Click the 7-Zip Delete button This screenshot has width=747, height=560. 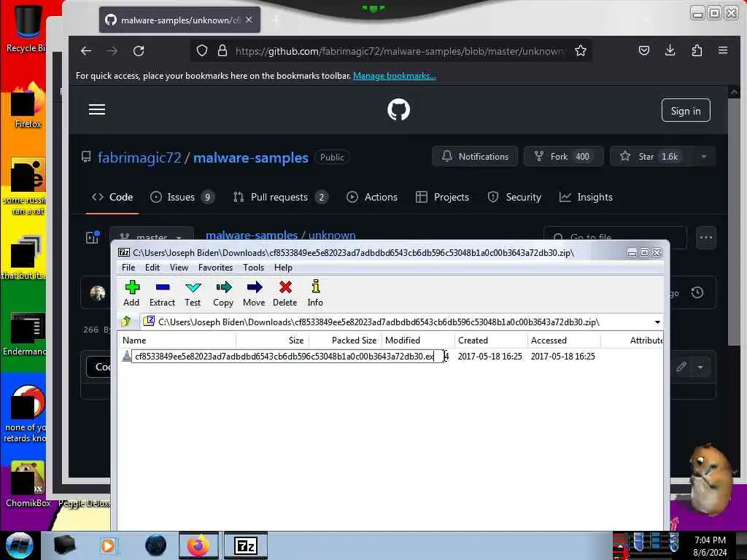285,293
